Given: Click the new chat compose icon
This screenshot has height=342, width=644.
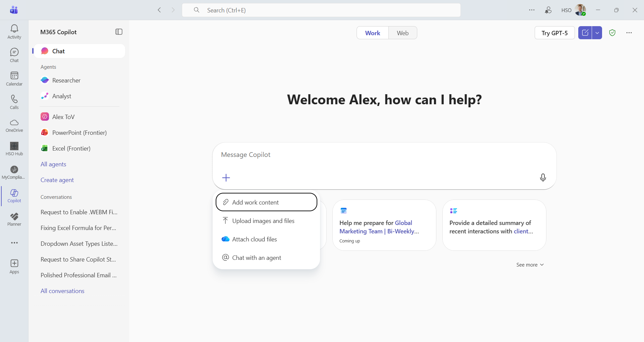Looking at the screenshot, I should pyautogui.click(x=585, y=33).
